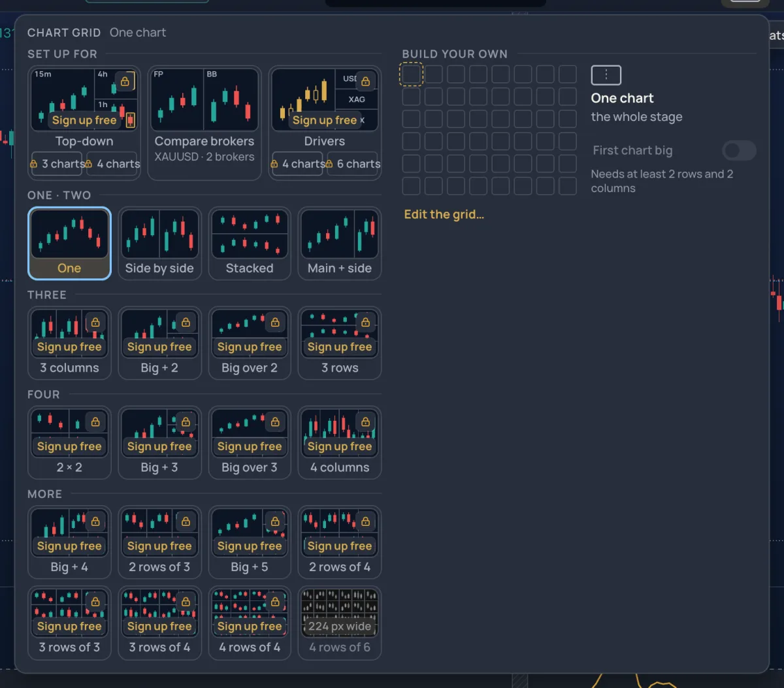The image size is (784, 688).
Task: Choose the 3 rows layout
Action: click(x=340, y=343)
